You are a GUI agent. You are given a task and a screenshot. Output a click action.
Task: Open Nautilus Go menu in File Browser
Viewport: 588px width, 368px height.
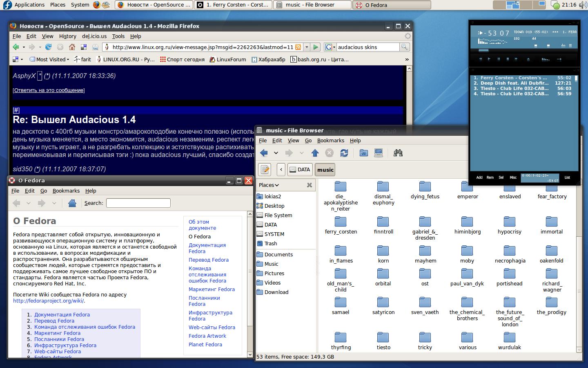tap(308, 141)
